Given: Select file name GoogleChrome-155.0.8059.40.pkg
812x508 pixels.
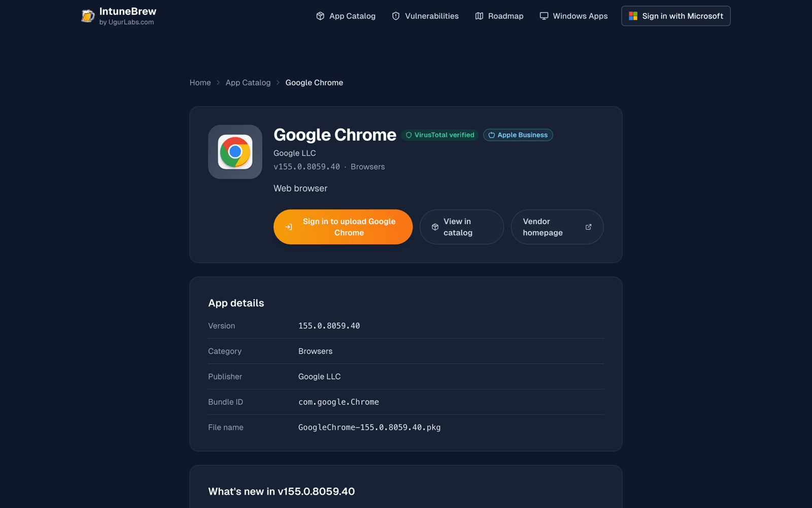Looking at the screenshot, I should point(369,427).
